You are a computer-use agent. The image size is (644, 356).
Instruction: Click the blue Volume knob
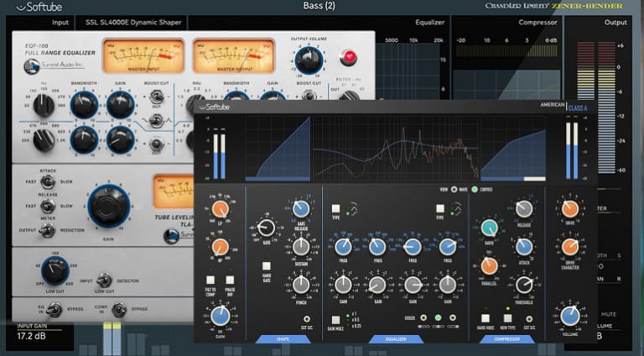pos(569,317)
